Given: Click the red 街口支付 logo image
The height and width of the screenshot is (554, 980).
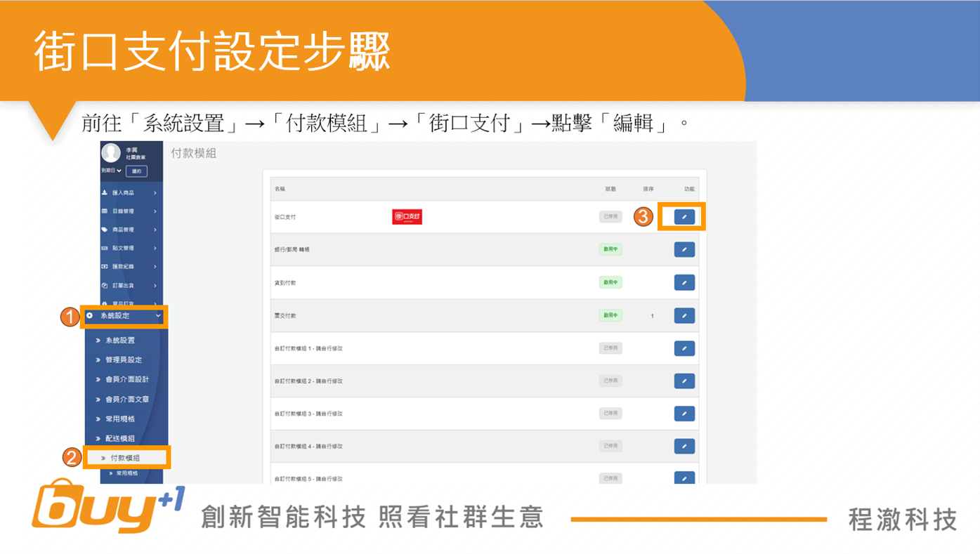Looking at the screenshot, I should pyautogui.click(x=407, y=217).
